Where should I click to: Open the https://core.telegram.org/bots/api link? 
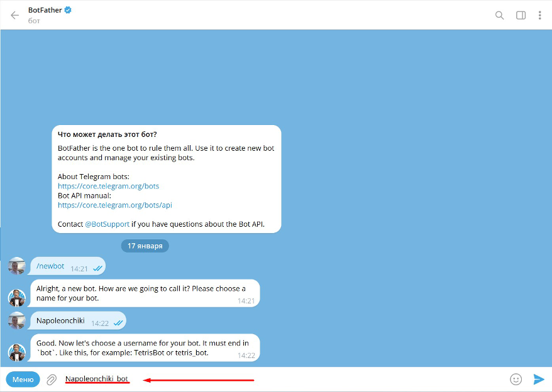coord(115,205)
